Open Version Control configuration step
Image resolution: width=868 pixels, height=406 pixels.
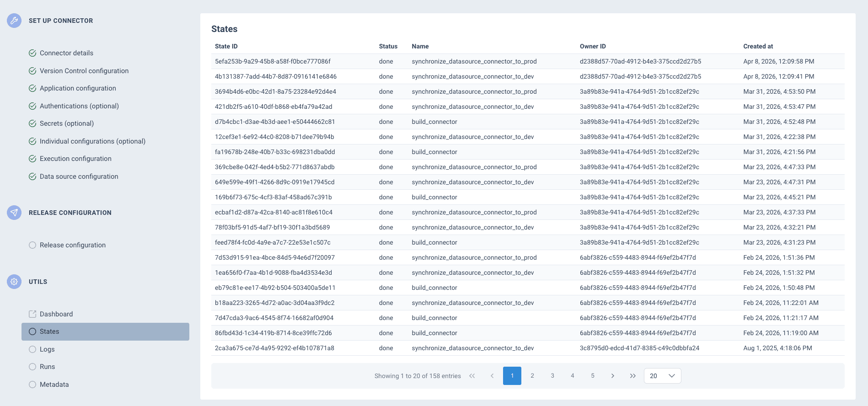click(84, 71)
